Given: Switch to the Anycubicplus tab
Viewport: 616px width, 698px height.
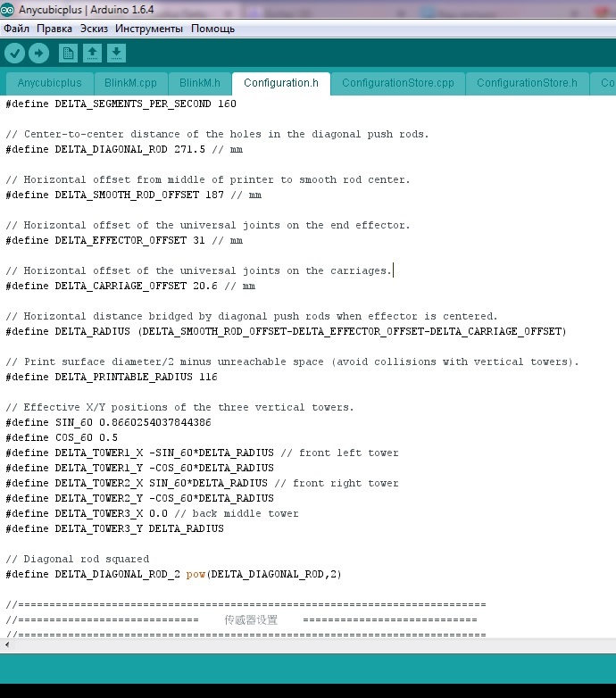Looking at the screenshot, I should [x=49, y=83].
